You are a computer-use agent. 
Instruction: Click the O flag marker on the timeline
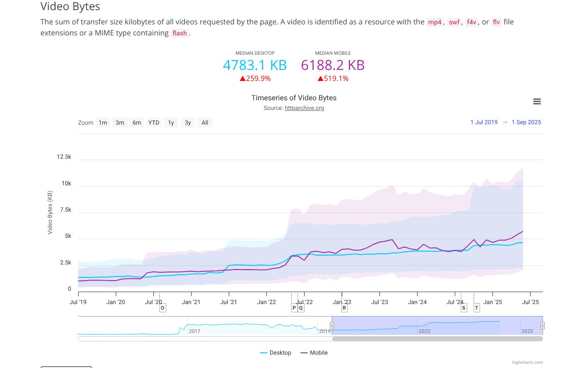(x=163, y=308)
